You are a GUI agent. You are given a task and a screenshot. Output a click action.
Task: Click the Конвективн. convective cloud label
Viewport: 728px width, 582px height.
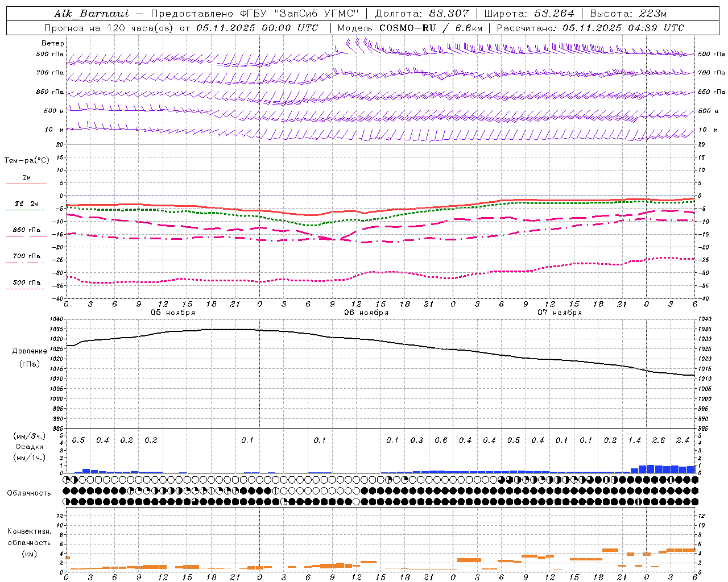tap(30, 531)
